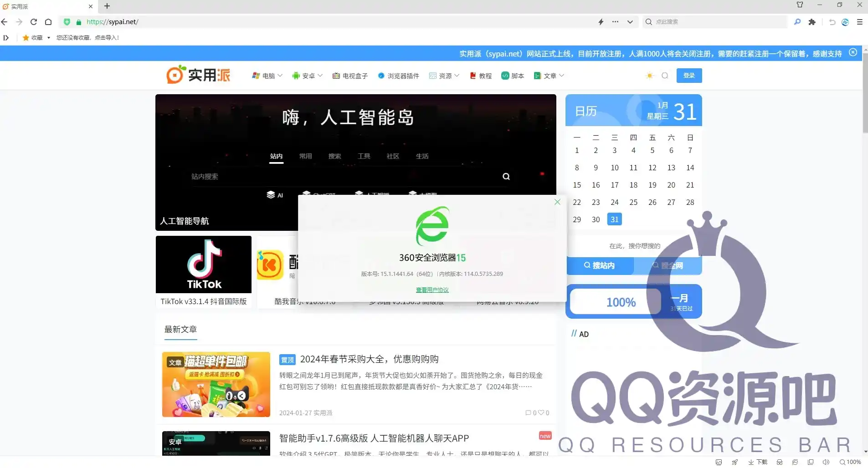The image size is (868, 468).
Task: Toggle the bookmarks sidebar arrow
Action: tap(6, 38)
